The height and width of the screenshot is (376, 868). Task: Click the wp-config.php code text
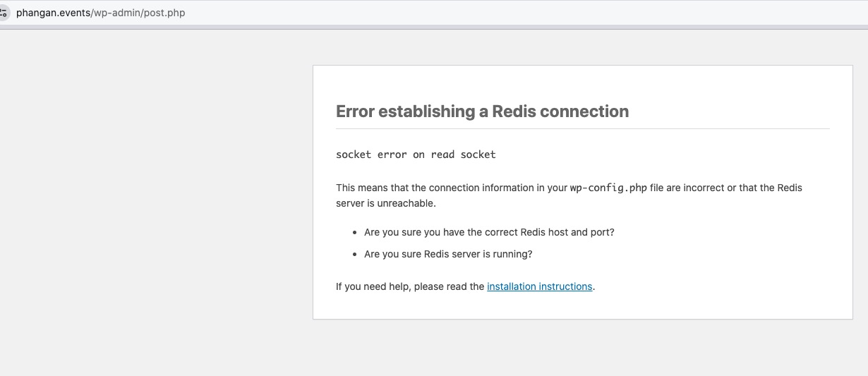[x=608, y=188]
